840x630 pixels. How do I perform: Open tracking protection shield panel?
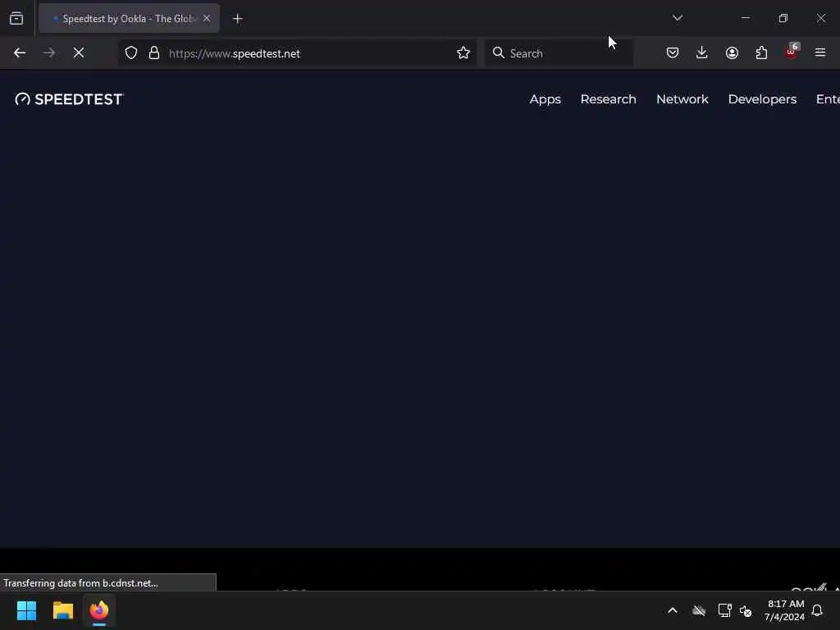coord(131,53)
